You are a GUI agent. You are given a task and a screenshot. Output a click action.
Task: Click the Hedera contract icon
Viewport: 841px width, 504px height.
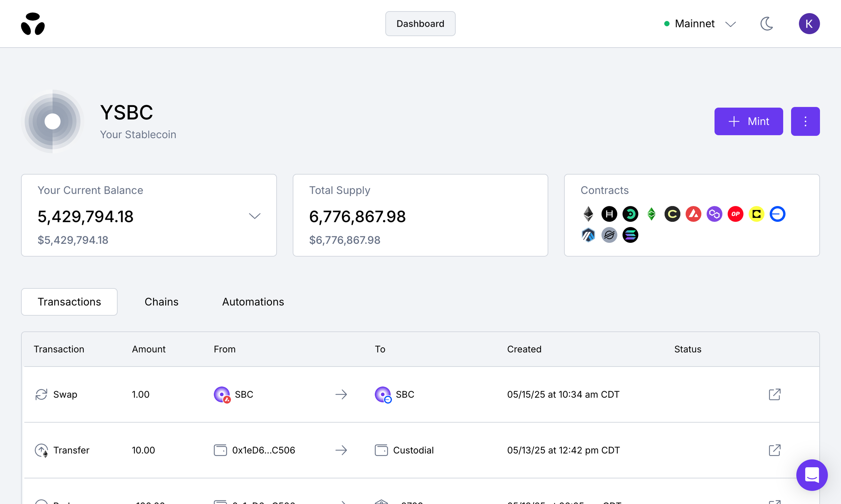[609, 214]
